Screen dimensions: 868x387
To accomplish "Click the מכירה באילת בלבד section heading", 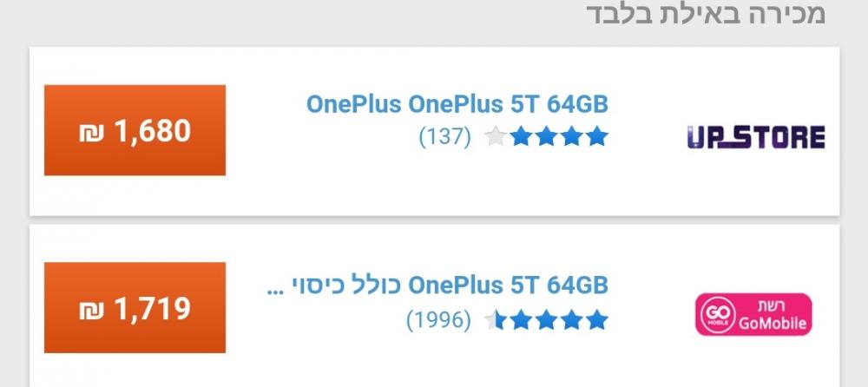I will click(706, 13).
